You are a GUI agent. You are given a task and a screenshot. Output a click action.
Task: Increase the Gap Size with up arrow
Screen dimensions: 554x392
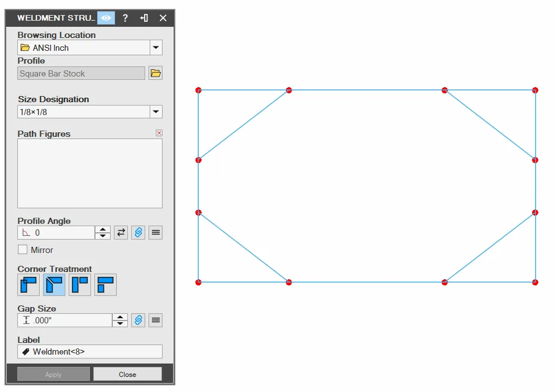[120, 317]
